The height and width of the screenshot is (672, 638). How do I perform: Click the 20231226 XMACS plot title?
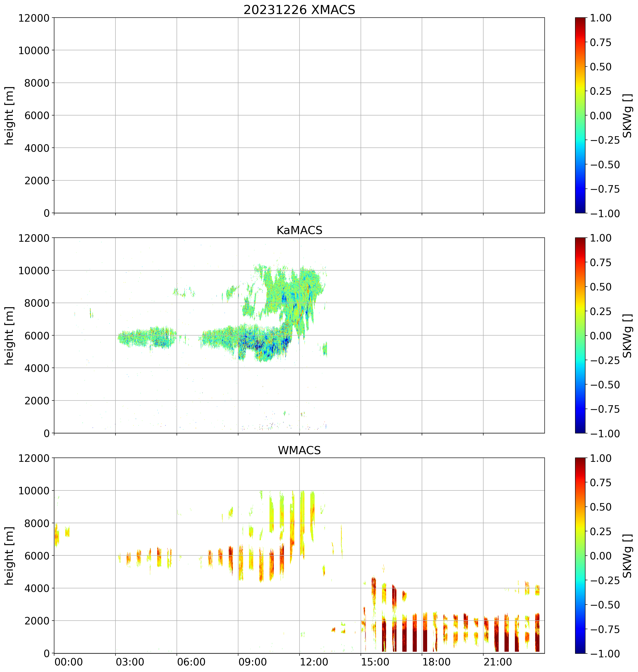299,10
